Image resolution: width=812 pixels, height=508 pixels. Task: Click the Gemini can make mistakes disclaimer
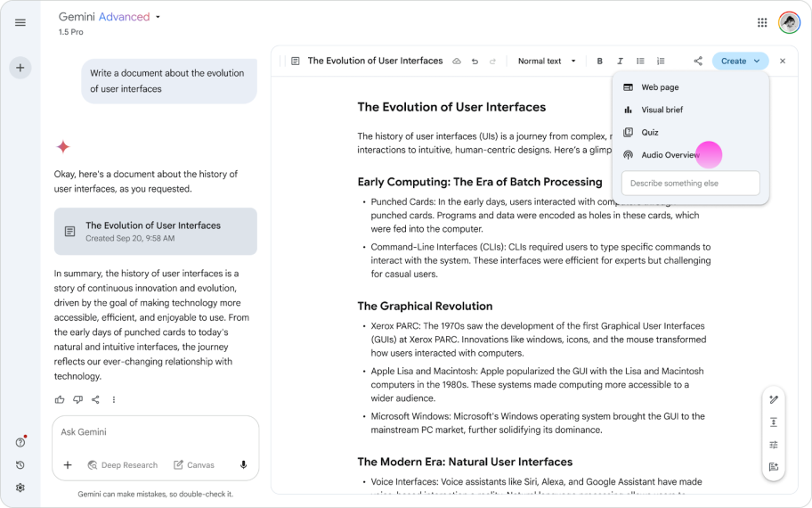click(x=155, y=494)
